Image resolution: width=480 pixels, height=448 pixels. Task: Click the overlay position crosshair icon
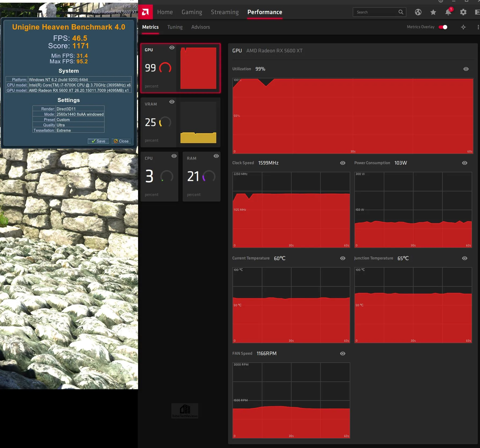463,27
